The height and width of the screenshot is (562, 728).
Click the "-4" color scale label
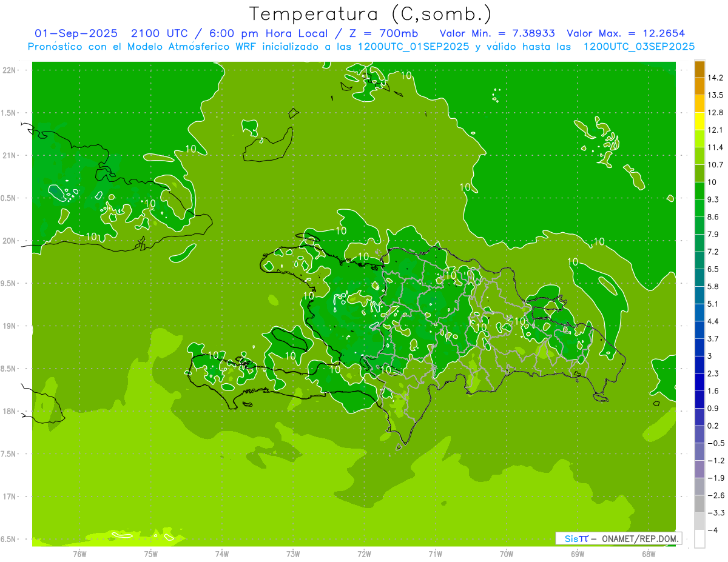[x=713, y=530]
